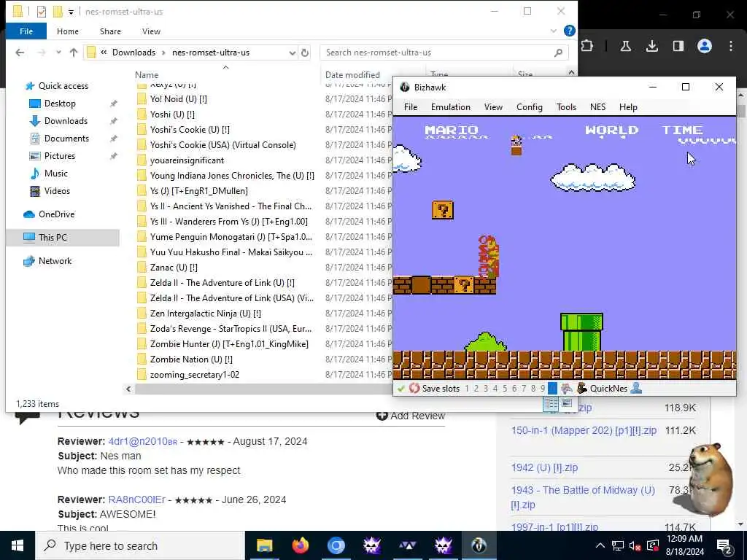Go back in File Explorer navigation
Image resolution: width=747 pixels, height=560 pixels.
tap(20, 52)
